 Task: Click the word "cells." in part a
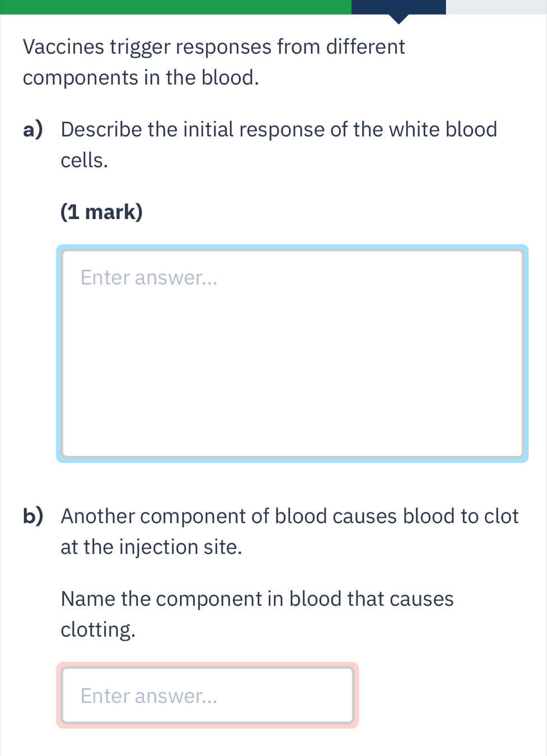[84, 160]
